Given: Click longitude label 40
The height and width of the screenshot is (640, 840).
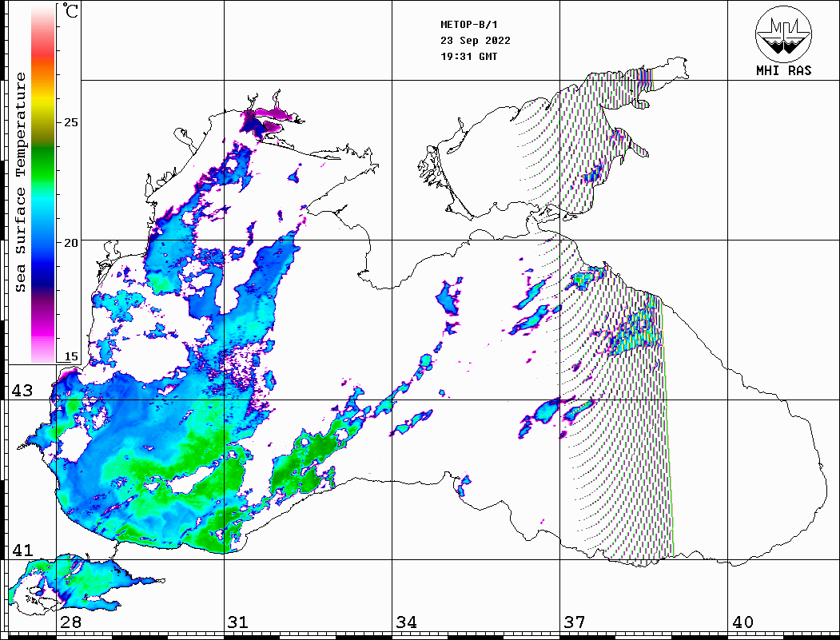Looking at the screenshot, I should (742, 622).
